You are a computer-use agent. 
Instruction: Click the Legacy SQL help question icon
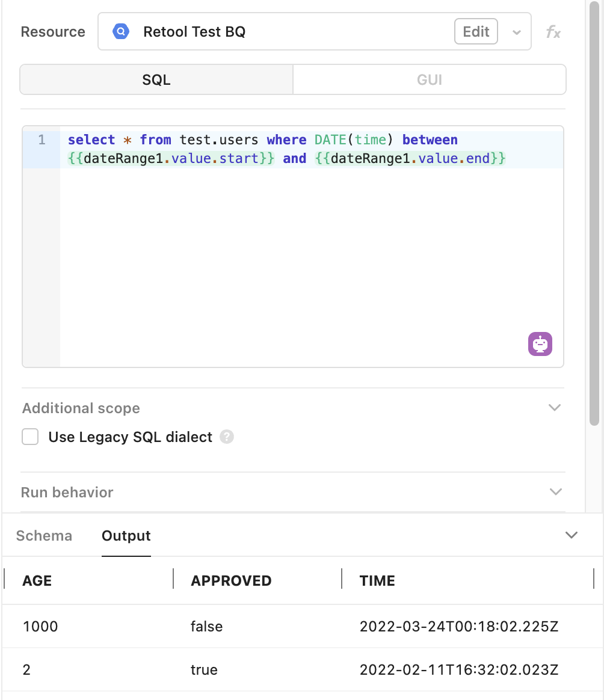pos(227,437)
